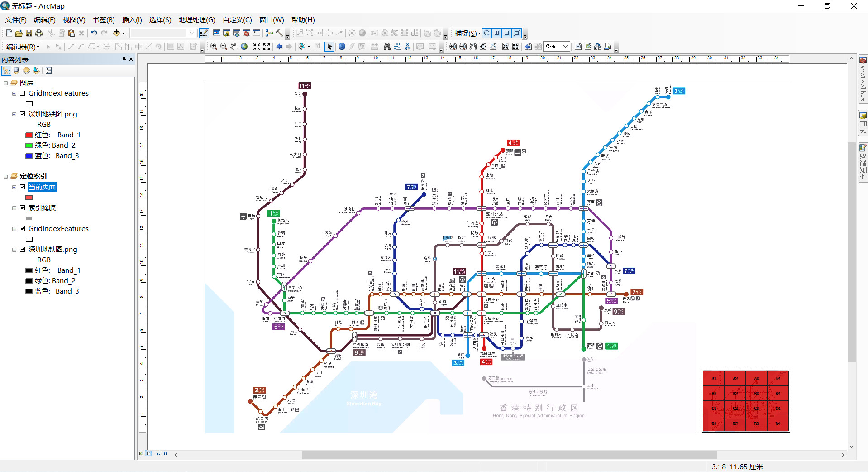Image resolution: width=868 pixels, height=472 pixels.
Task: Zoom layout to 100 percent
Action: (x=493, y=47)
